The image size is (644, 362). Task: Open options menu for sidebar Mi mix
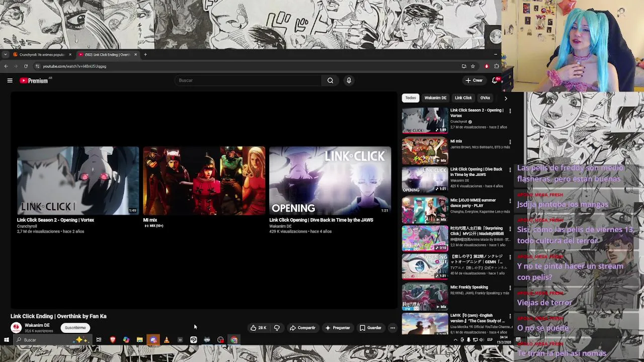(x=510, y=142)
